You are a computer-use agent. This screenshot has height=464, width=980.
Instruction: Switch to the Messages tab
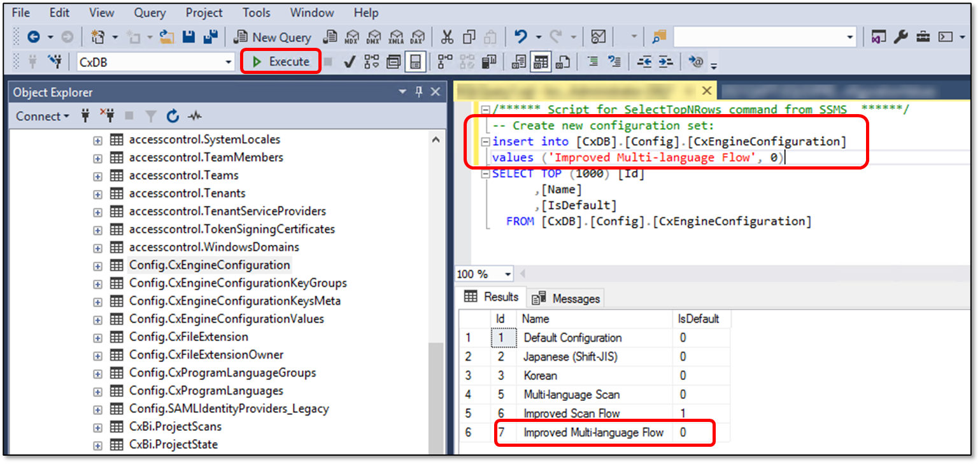tap(565, 298)
